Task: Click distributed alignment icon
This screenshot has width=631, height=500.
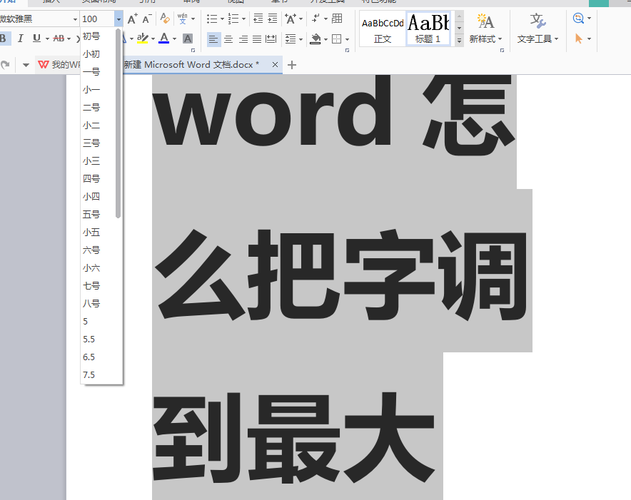Action: tap(271, 39)
